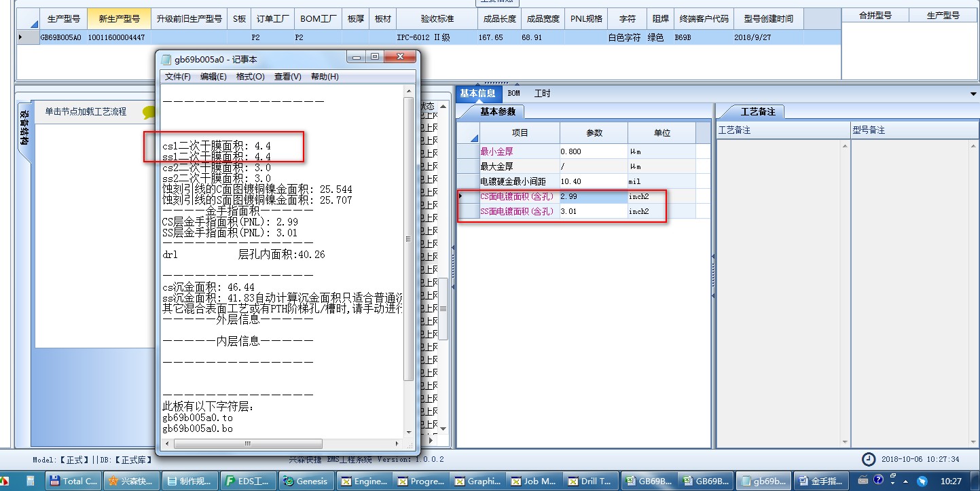Edit the 最小金厚 value 0.800
This screenshot has height=491, width=980.
594,151
